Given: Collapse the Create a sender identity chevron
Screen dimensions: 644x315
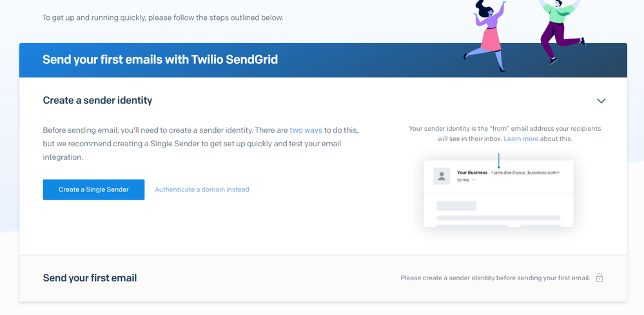Looking at the screenshot, I should [601, 101].
